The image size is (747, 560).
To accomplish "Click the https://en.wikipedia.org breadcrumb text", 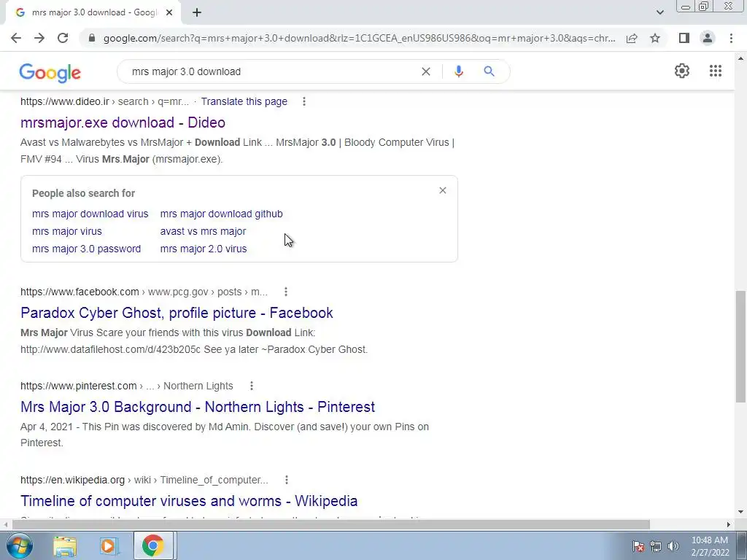I will pos(72,480).
